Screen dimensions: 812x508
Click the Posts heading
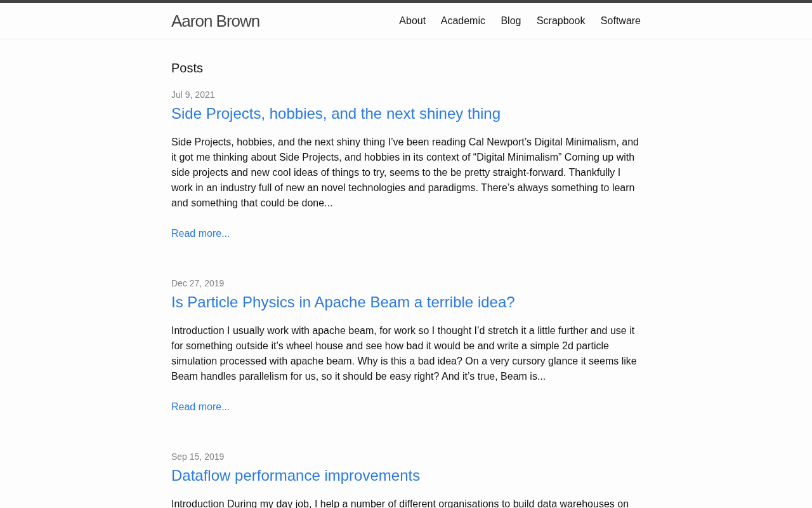187,68
